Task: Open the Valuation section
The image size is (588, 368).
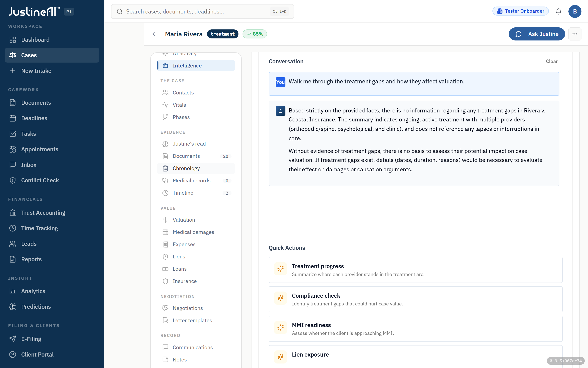Action: 196,220
